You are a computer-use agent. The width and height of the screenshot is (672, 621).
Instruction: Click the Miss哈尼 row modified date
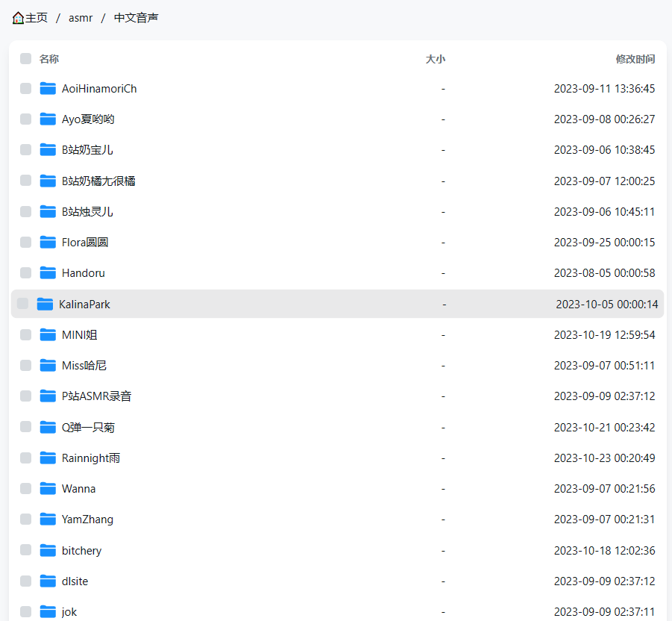click(604, 366)
